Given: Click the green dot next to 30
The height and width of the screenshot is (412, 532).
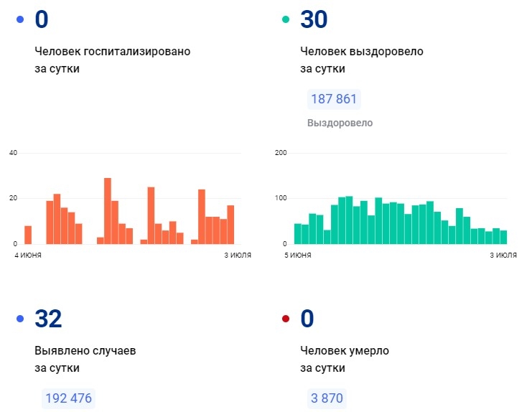Looking at the screenshot, I should click(x=285, y=19).
